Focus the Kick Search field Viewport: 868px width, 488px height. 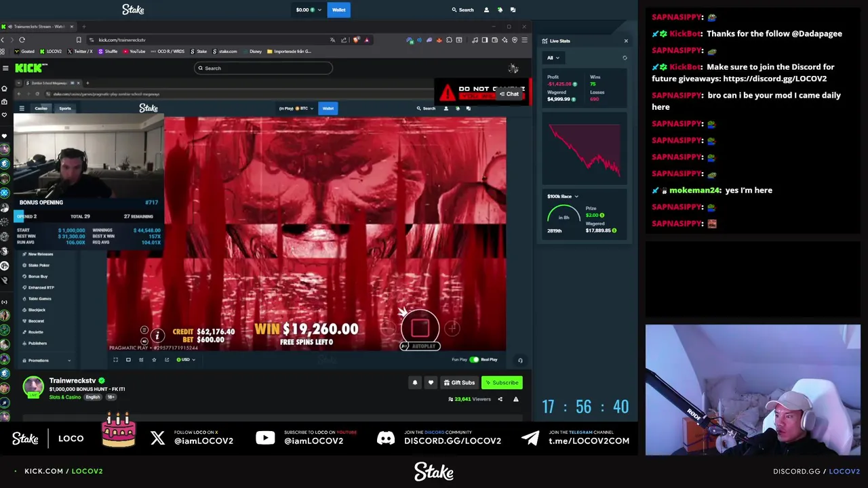coord(263,68)
